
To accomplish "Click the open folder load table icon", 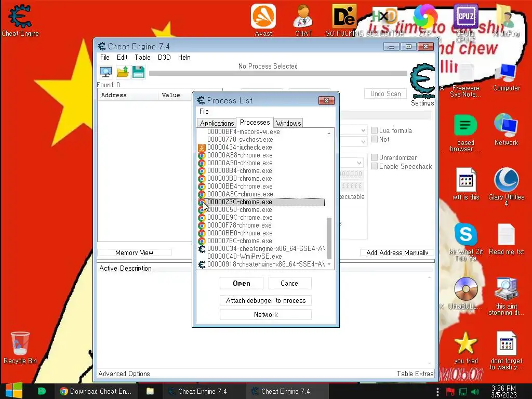I will [123, 72].
